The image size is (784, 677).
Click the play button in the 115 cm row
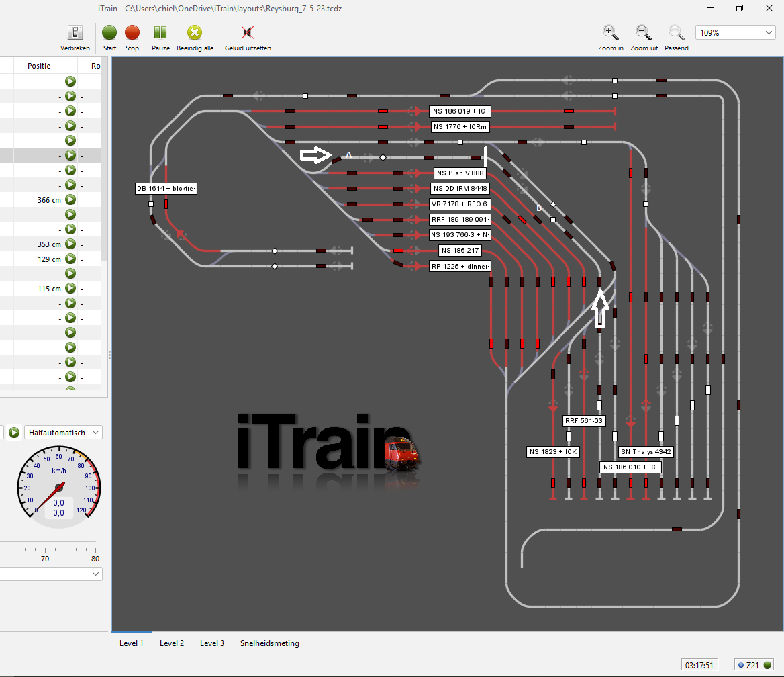click(70, 288)
